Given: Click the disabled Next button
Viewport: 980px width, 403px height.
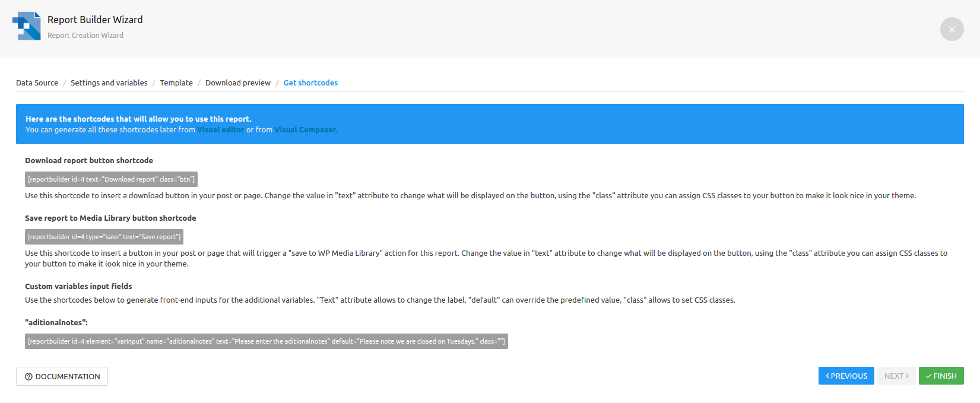Looking at the screenshot, I should 896,376.
